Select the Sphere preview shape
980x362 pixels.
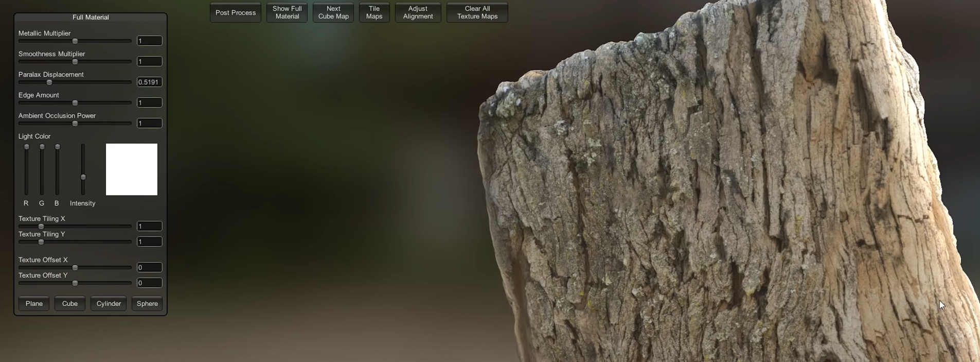[x=147, y=303]
